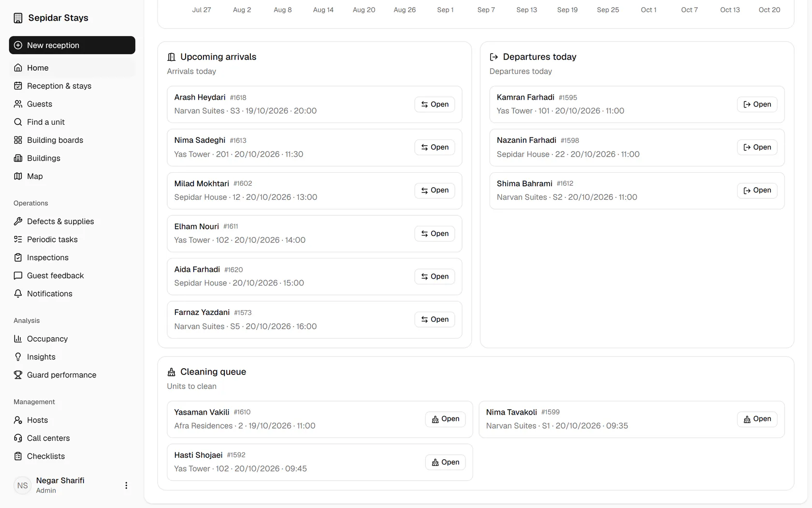Screen dimensions: 812x508
Task: Open user menu next to Negar Sharifi
Action: click(x=126, y=485)
